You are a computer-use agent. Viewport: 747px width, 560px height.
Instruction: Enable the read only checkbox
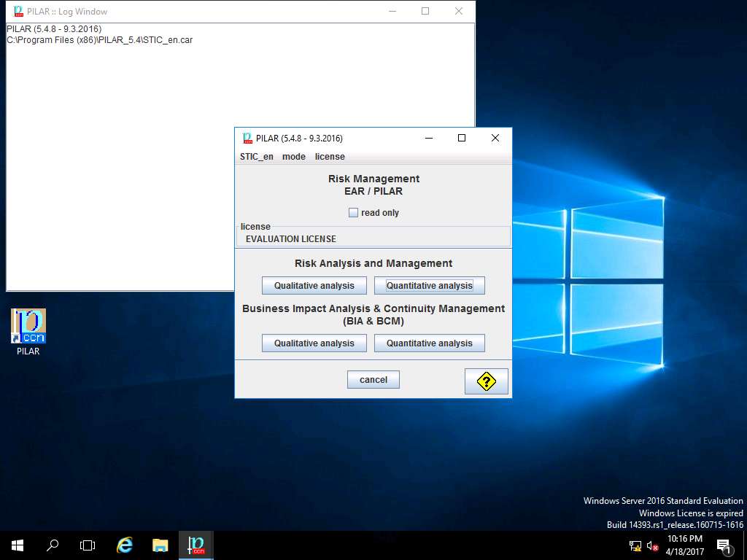click(x=353, y=213)
